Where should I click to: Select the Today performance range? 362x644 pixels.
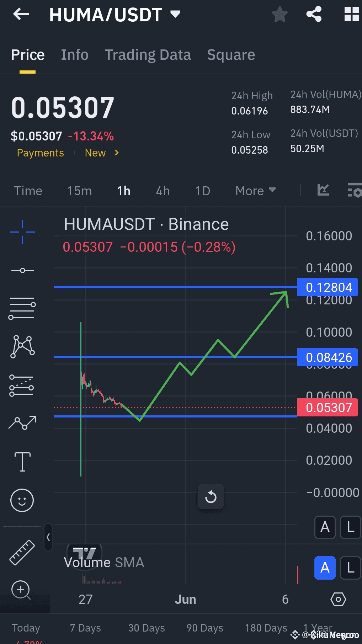click(x=26, y=628)
